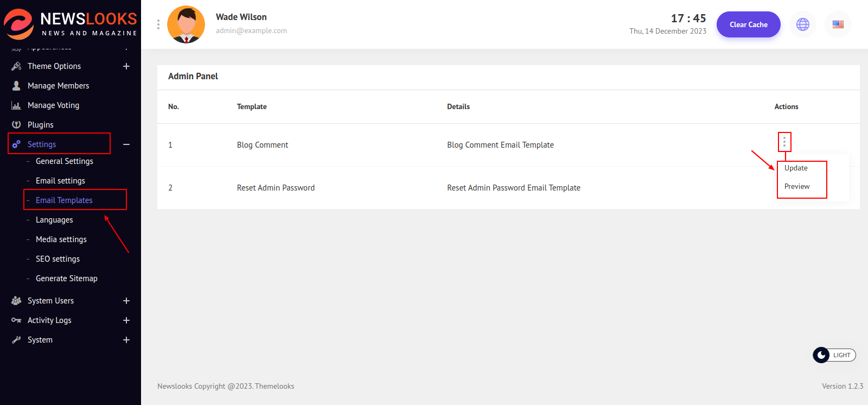868x405 pixels.
Task: Open Blog Comment row actions dots
Action: (784, 142)
